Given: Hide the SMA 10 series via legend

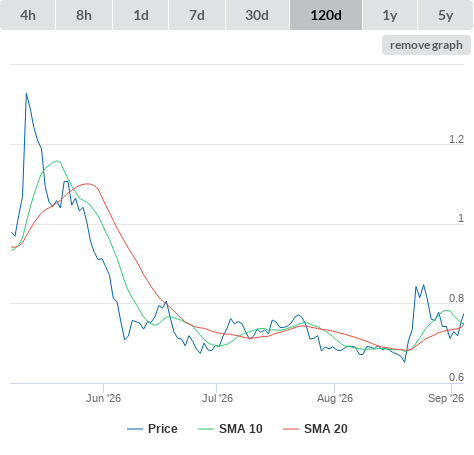Looking at the screenshot, I should click(x=241, y=429).
